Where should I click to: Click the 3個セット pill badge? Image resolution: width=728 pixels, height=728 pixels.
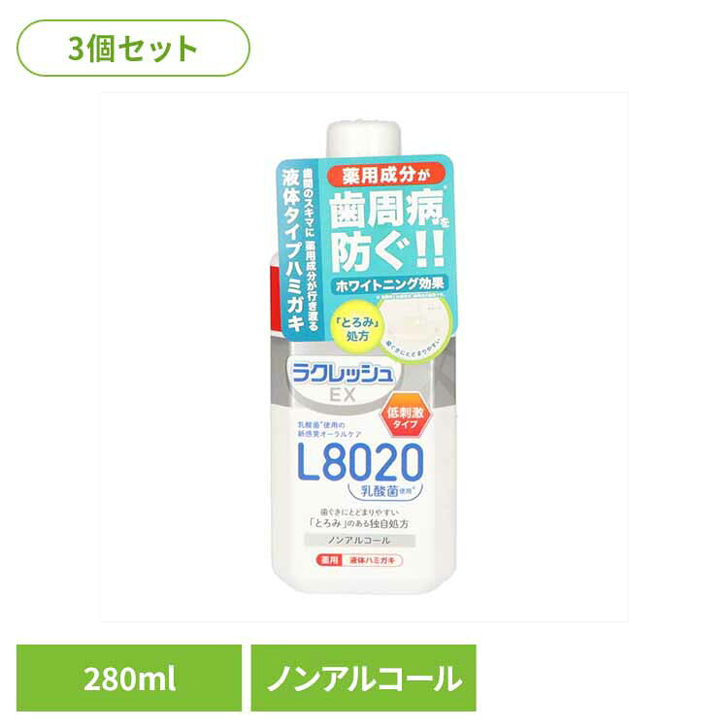133,49
